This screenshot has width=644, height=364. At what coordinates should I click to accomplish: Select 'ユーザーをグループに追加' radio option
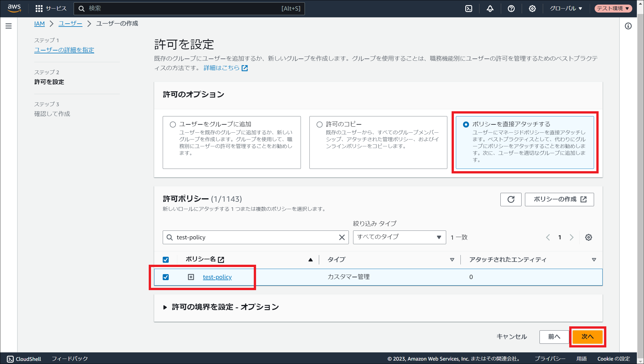[x=173, y=124]
